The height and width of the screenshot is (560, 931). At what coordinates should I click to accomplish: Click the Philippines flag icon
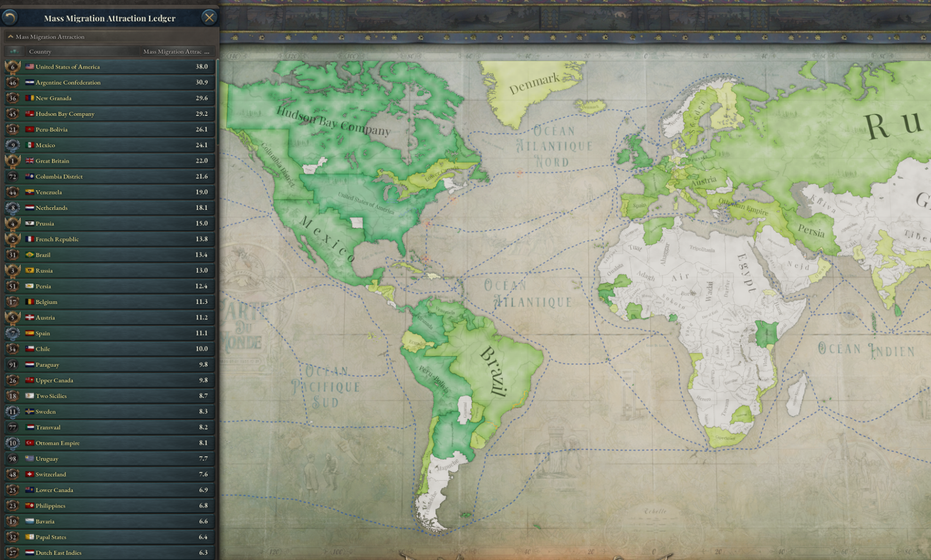coord(30,506)
